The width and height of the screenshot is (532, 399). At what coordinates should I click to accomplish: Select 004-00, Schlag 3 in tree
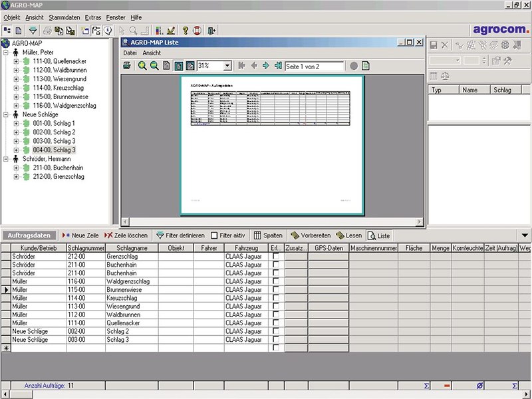point(54,150)
